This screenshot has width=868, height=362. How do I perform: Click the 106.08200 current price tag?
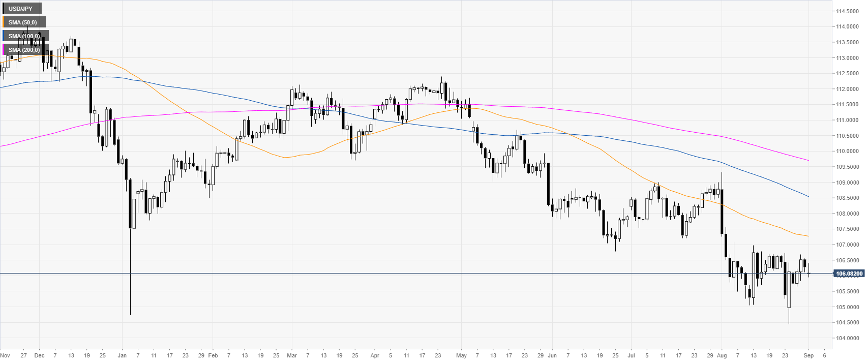pos(849,274)
